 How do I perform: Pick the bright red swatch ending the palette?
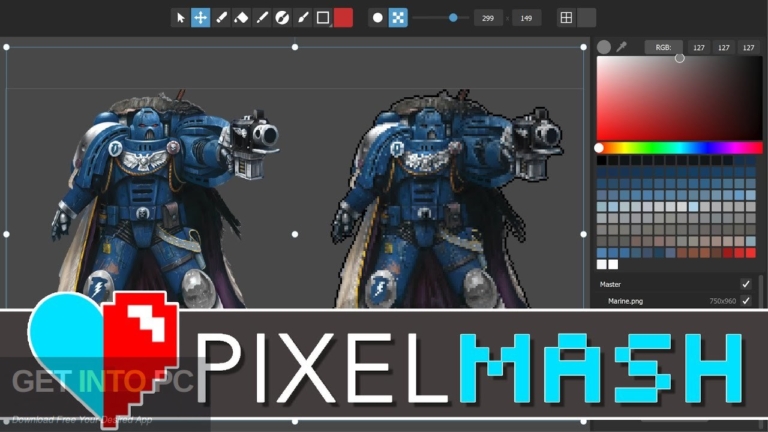751,253
